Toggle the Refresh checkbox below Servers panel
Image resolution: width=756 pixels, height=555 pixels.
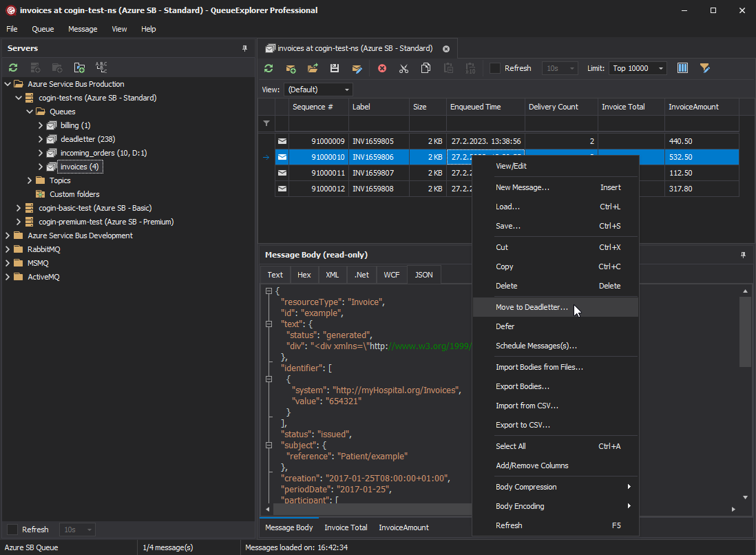(x=12, y=530)
